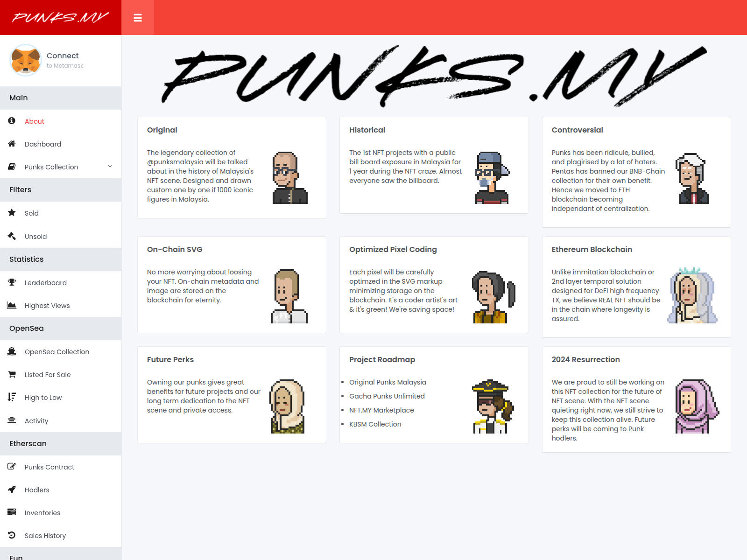
Task: Click the Historical card heading
Action: coord(367,130)
